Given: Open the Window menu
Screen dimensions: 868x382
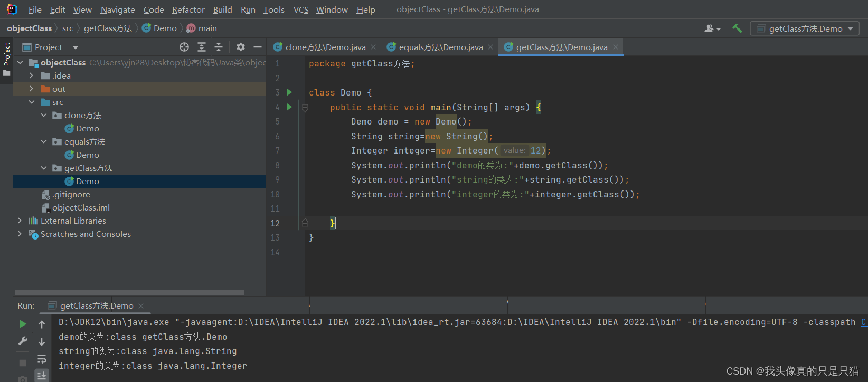Looking at the screenshot, I should click(332, 9).
